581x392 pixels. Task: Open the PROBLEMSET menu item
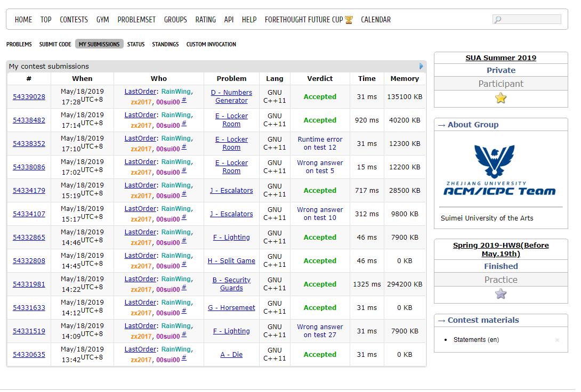click(x=136, y=20)
